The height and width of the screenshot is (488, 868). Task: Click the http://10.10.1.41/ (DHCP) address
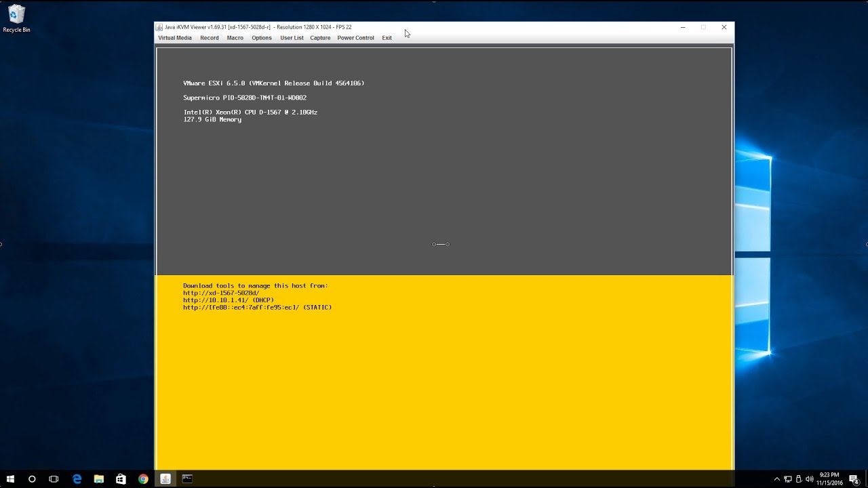coord(229,300)
